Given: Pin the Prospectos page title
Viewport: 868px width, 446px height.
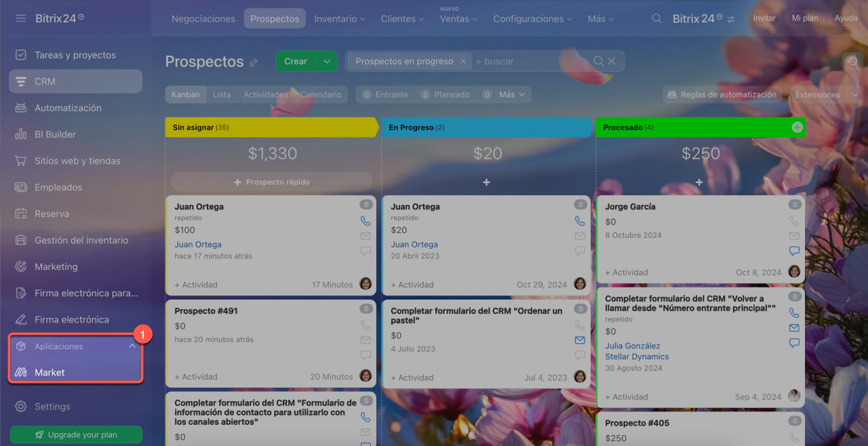Looking at the screenshot, I should pos(254,62).
